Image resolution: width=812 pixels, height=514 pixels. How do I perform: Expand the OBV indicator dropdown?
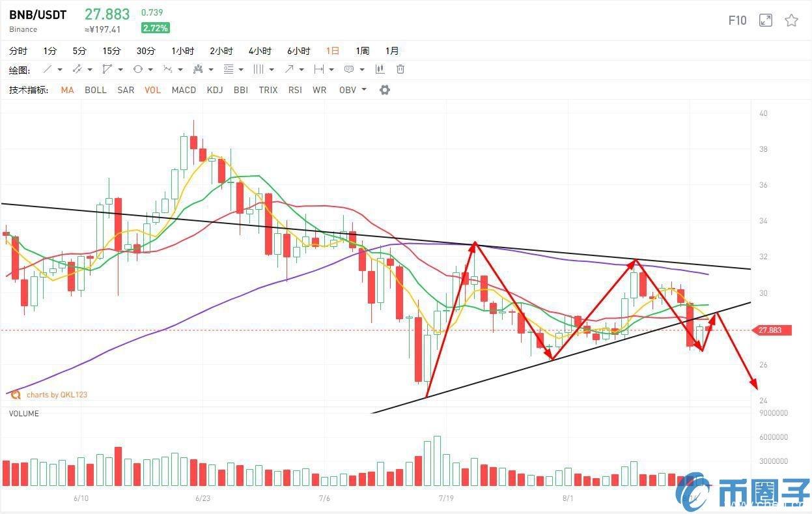(x=363, y=90)
